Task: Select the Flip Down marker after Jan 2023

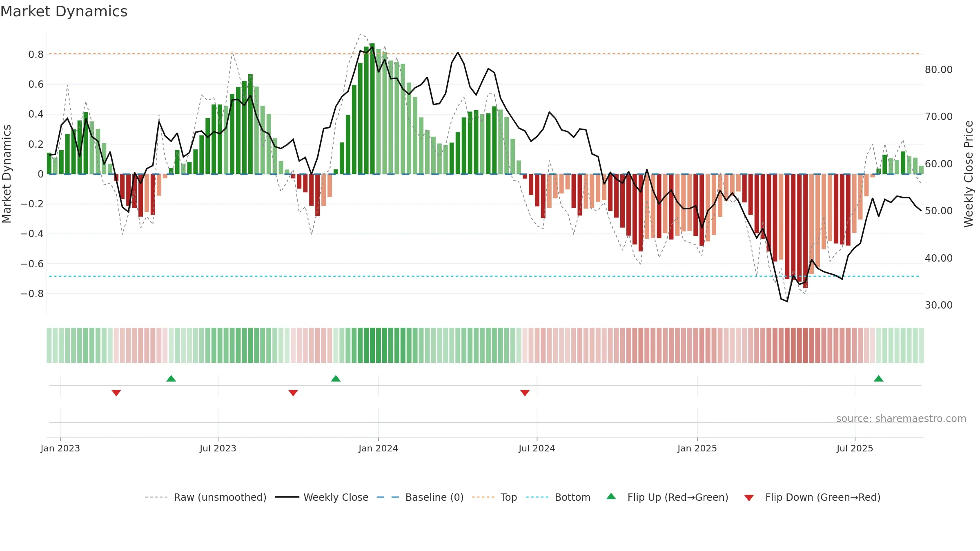Action: pyautogui.click(x=116, y=393)
